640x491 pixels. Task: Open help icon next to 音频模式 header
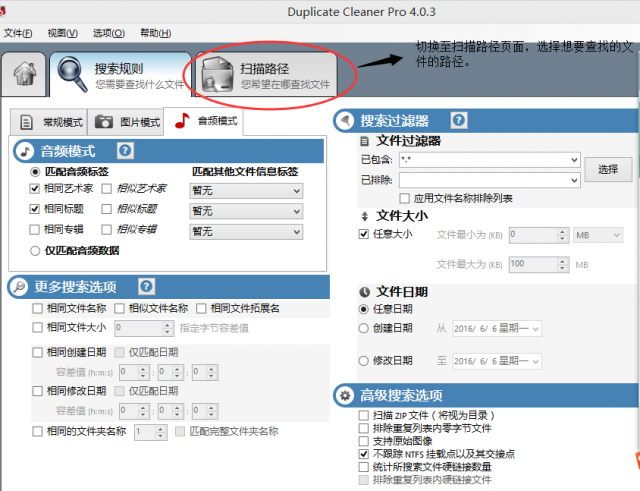coord(125,151)
